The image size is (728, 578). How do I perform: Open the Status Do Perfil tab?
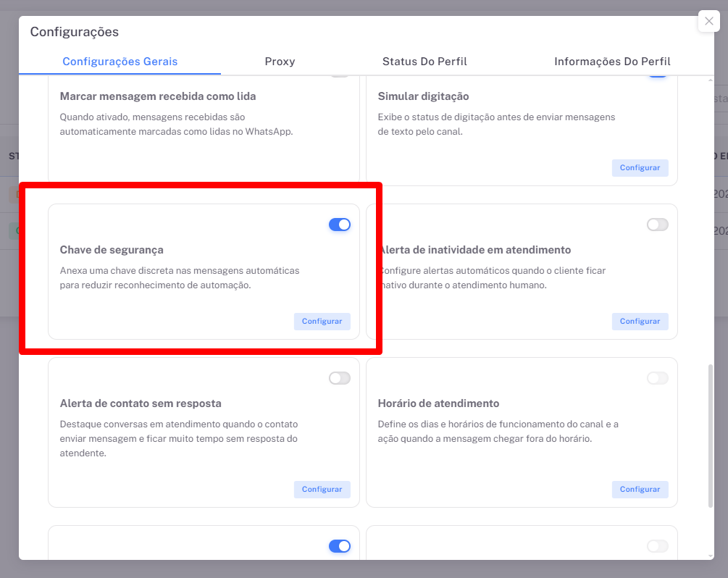click(424, 62)
